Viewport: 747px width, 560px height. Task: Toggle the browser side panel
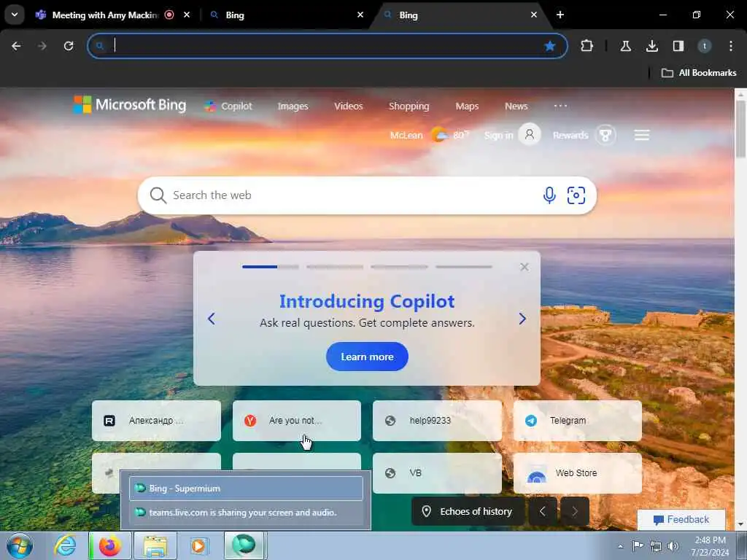tap(678, 46)
